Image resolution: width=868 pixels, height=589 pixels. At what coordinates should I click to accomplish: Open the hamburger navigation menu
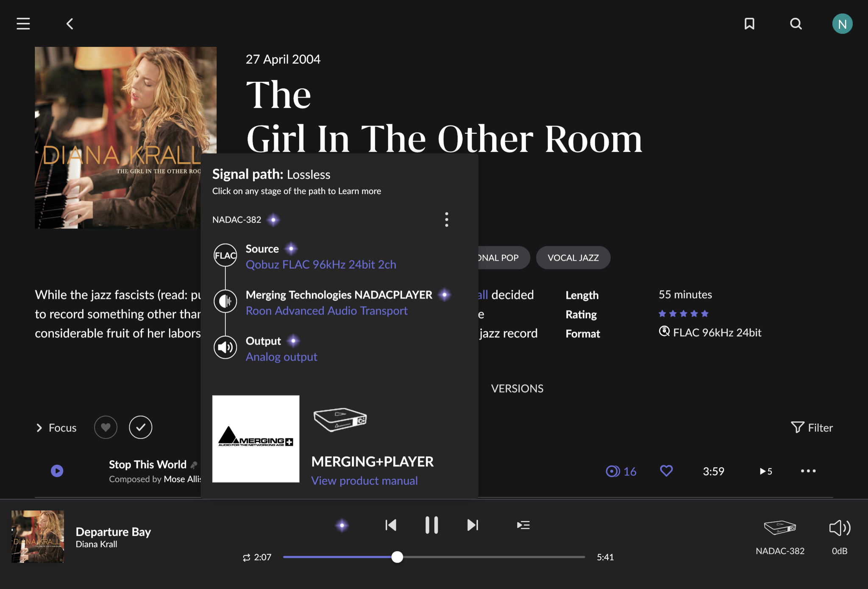click(23, 24)
